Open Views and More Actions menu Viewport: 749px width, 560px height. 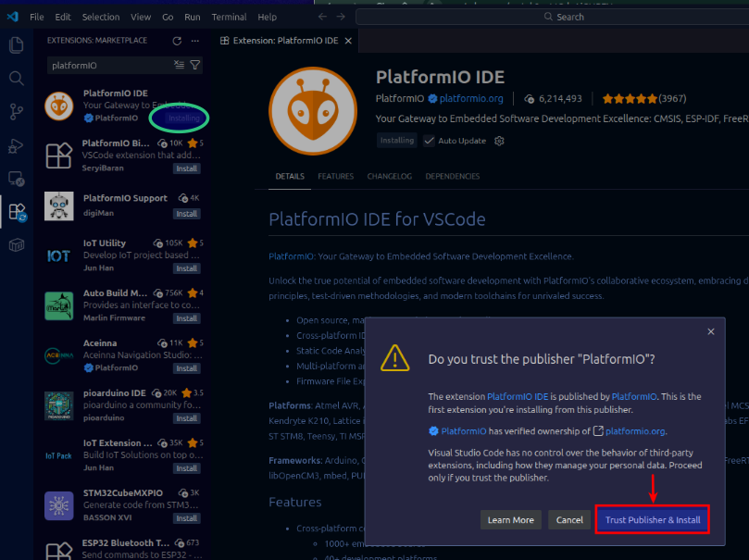tap(194, 41)
